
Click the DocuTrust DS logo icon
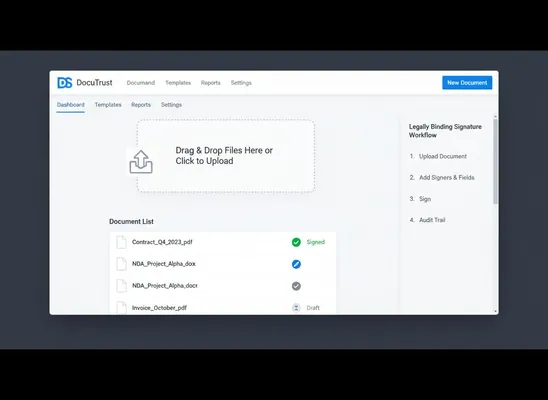(65, 83)
